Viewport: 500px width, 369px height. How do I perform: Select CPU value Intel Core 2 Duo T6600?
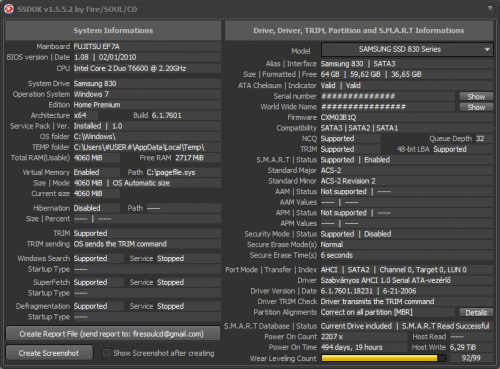click(x=130, y=68)
